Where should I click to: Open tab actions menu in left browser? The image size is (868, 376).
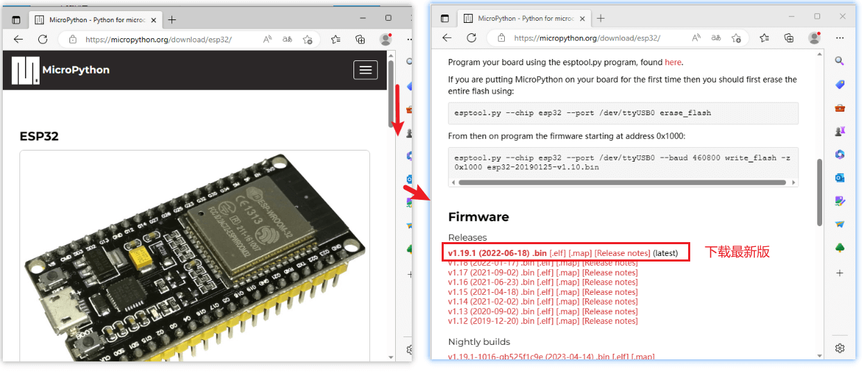point(17,19)
